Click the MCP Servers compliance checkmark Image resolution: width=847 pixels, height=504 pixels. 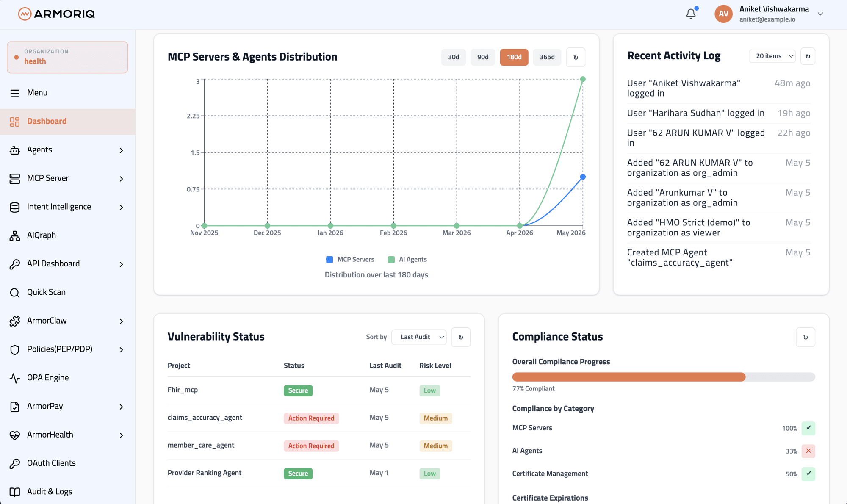point(808,428)
